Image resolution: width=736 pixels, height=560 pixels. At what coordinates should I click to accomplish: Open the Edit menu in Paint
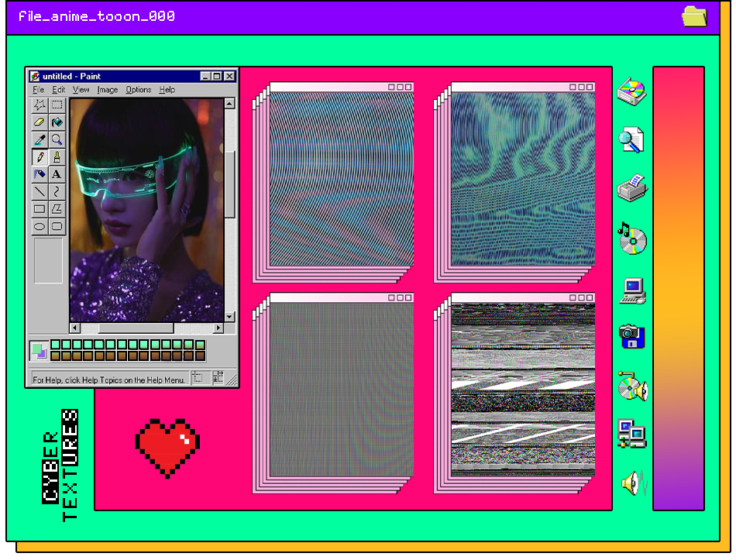click(58, 90)
